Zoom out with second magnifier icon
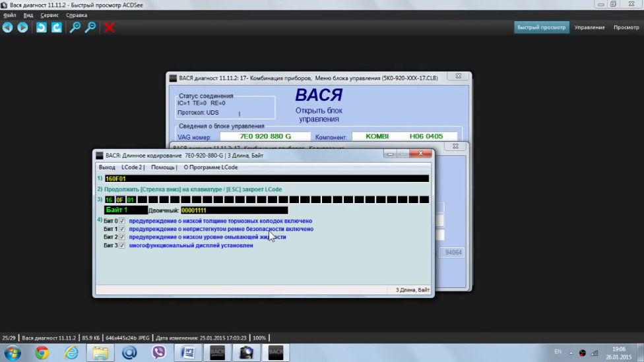This screenshot has width=644, height=362. click(x=90, y=28)
